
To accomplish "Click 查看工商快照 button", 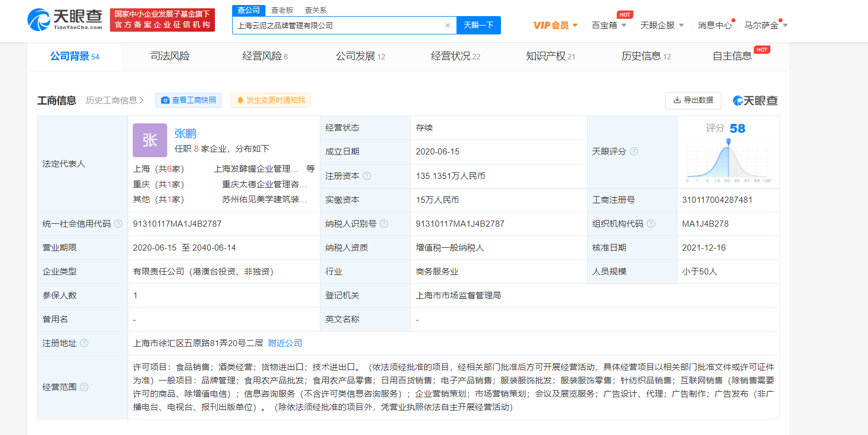I will point(188,100).
